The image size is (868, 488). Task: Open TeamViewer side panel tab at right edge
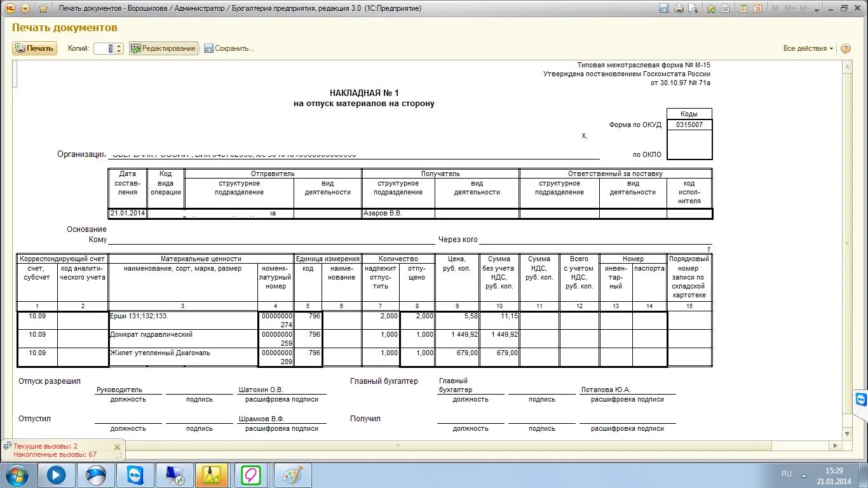click(861, 400)
